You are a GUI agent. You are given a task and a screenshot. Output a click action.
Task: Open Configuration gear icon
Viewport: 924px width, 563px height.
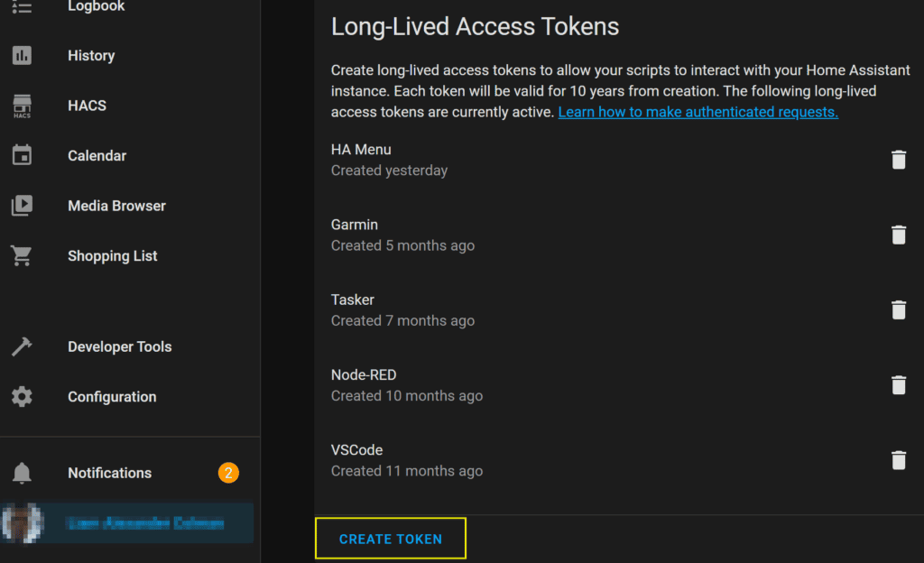click(x=22, y=396)
